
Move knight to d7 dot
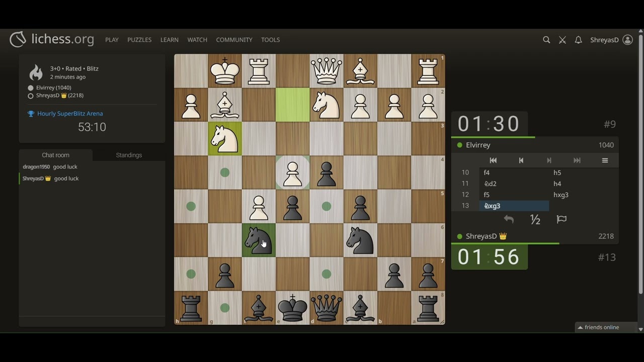click(x=327, y=274)
